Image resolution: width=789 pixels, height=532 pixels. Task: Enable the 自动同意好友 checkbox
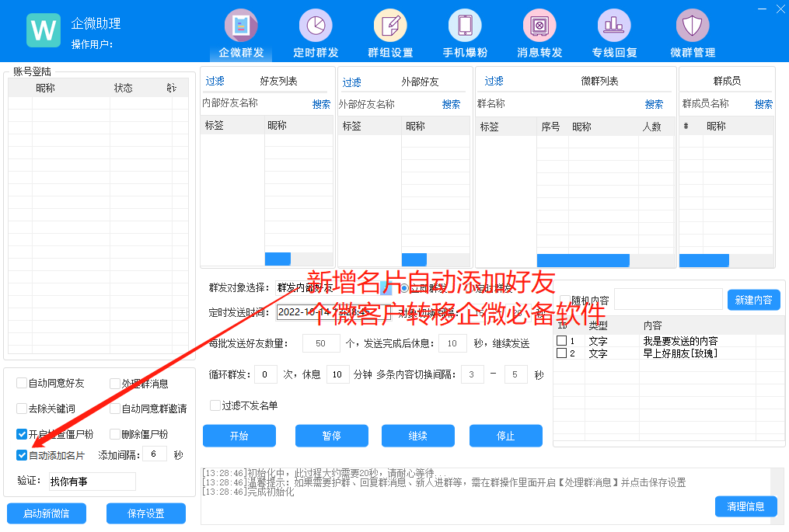(x=22, y=383)
